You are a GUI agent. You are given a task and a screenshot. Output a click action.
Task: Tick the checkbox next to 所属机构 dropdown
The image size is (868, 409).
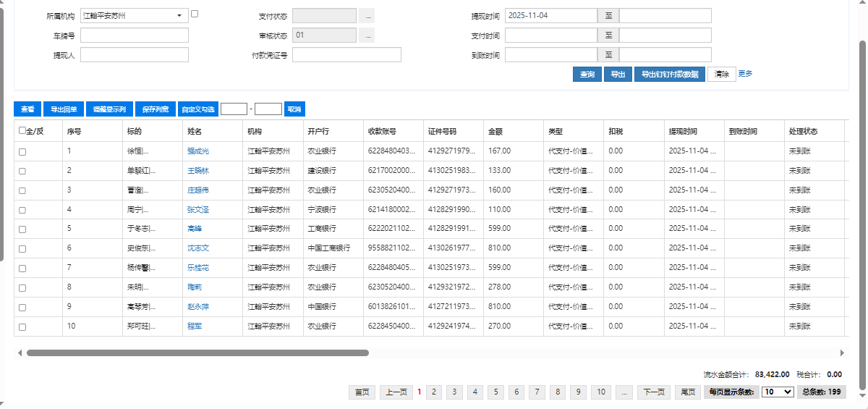click(195, 14)
